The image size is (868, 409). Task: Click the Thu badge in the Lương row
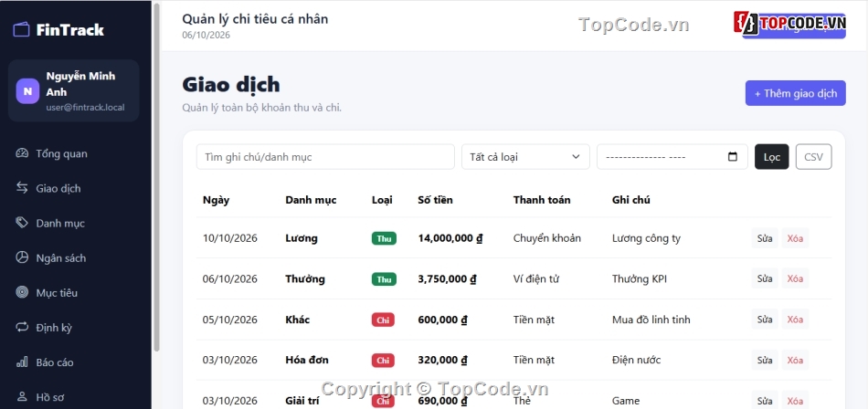[384, 238]
